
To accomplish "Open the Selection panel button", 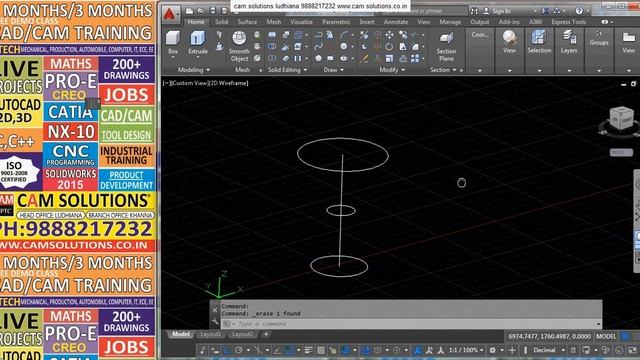I will (x=539, y=42).
